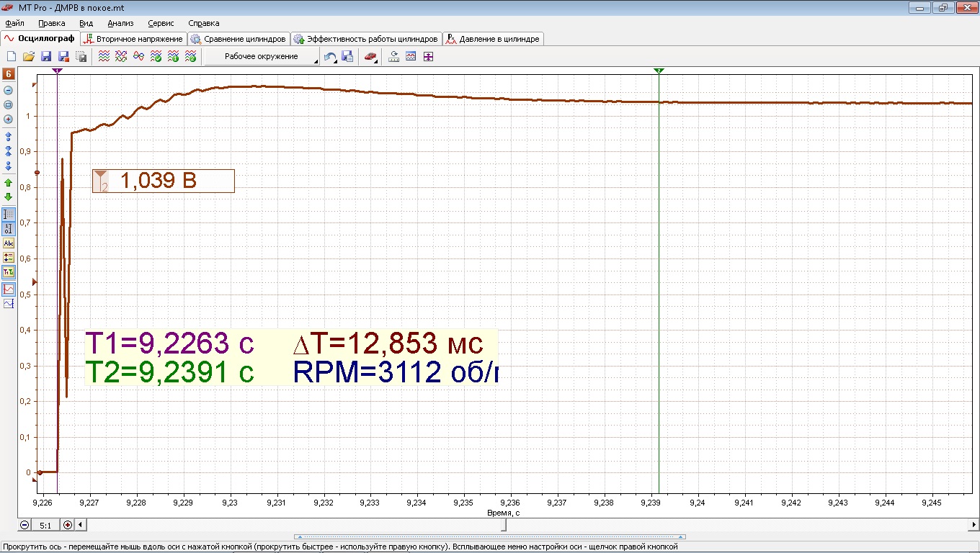Click the blue up-arrow shift icon

click(x=9, y=136)
